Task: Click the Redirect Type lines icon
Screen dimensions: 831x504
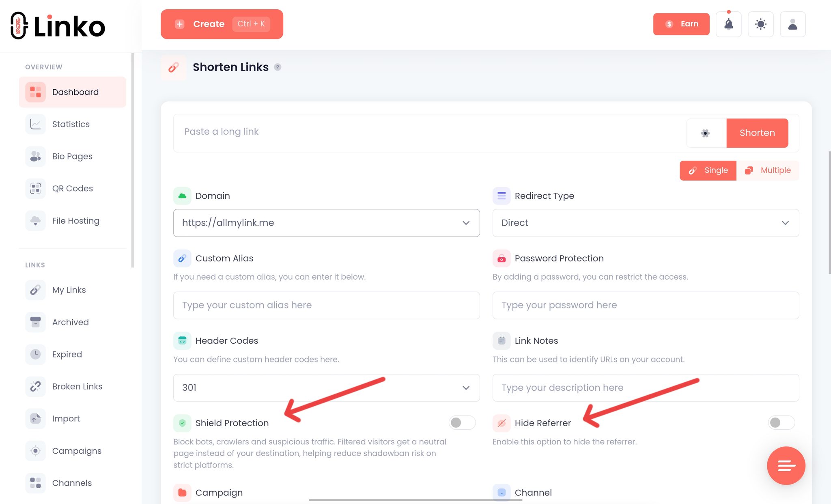Action: (x=502, y=196)
